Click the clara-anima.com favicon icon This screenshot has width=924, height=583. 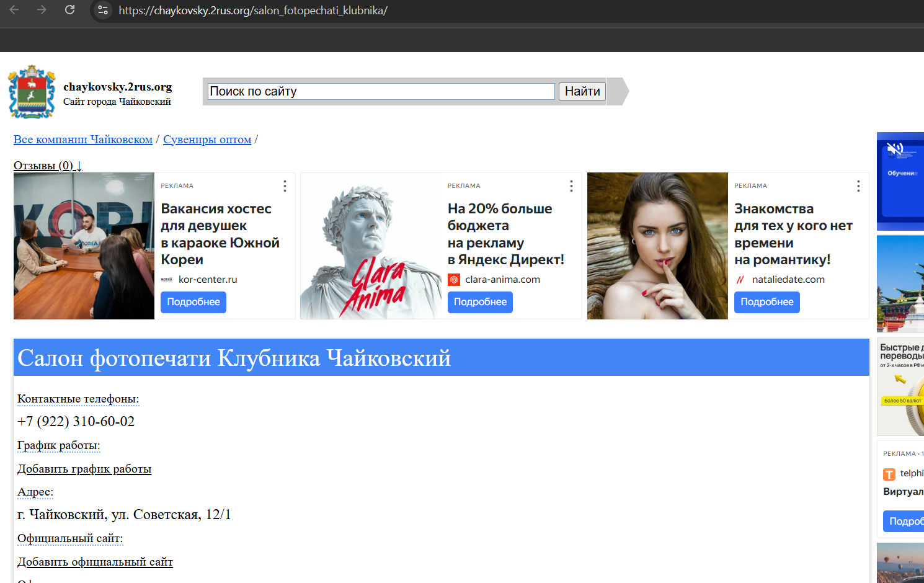click(454, 280)
